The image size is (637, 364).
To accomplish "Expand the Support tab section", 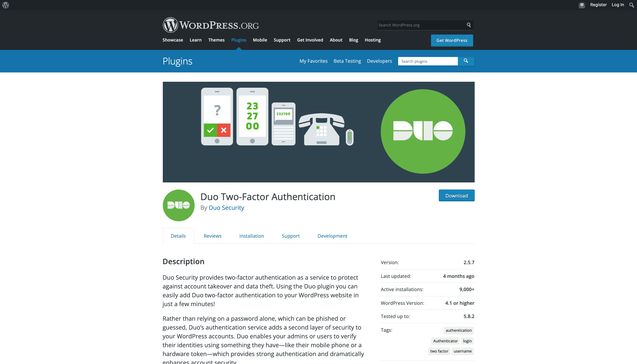I will click(x=290, y=236).
